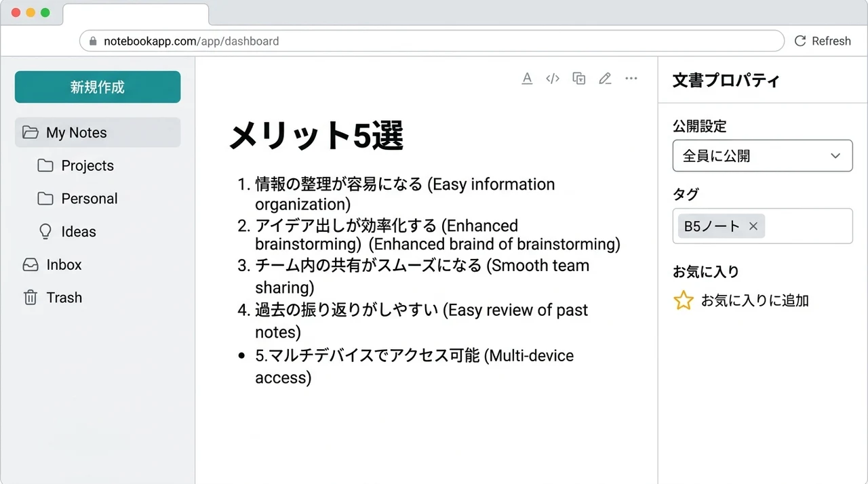Open the Personal folder
868x484 pixels.
90,199
